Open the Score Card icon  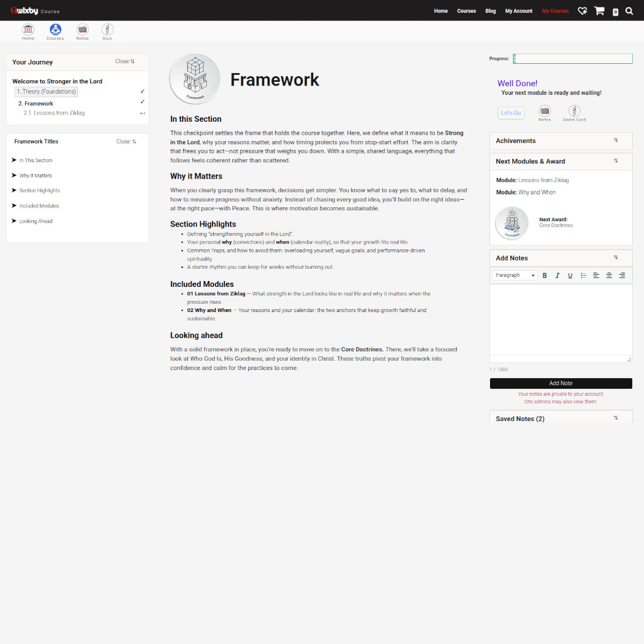tap(574, 111)
